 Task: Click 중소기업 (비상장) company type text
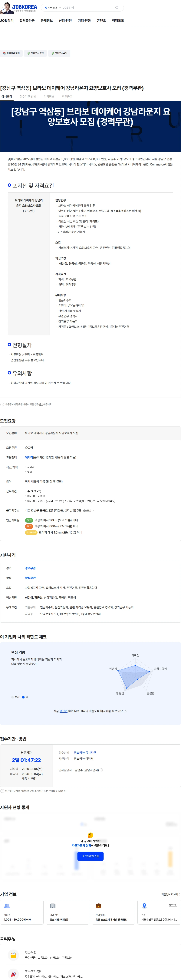[x=59, y=919]
